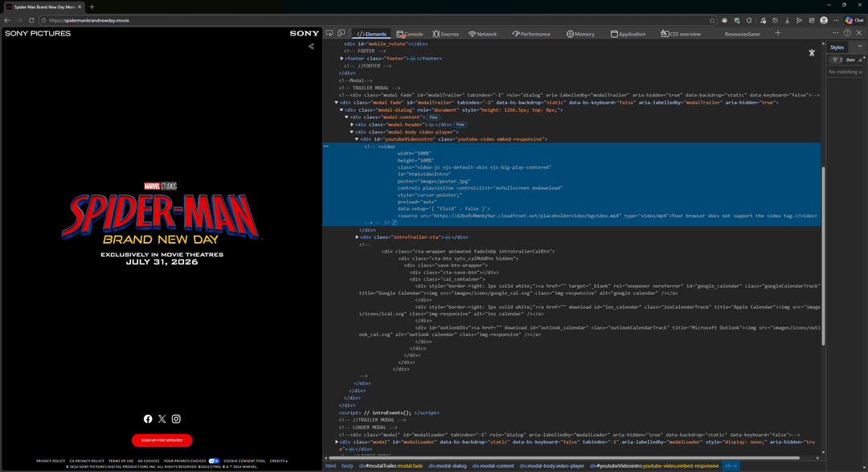Click the html breadcrumb
This screenshot has height=472, width=868.
(331, 466)
